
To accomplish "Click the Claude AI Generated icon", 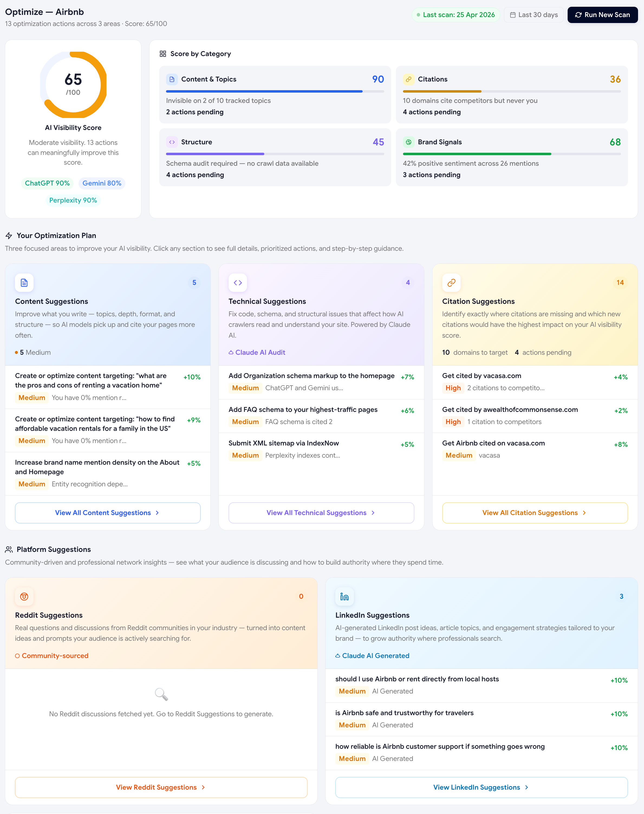I will 337,656.
